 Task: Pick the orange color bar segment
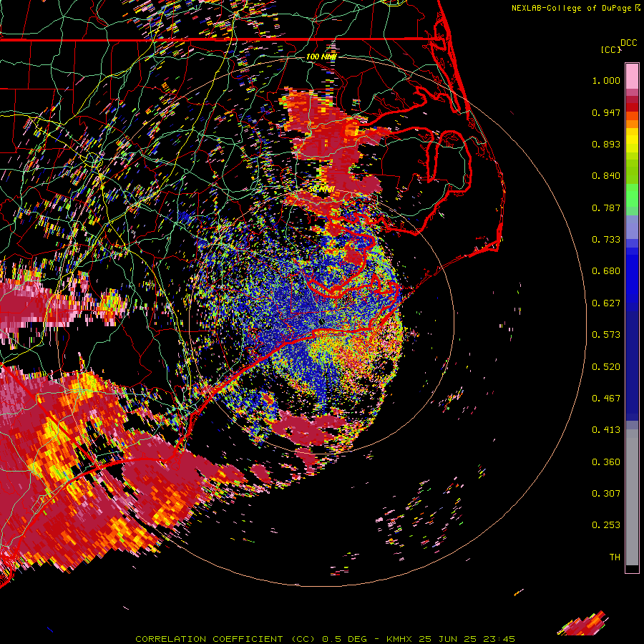[x=632, y=124]
